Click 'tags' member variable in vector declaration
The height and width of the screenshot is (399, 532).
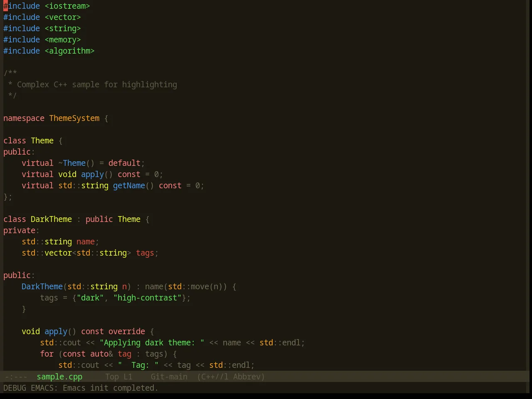pos(145,253)
